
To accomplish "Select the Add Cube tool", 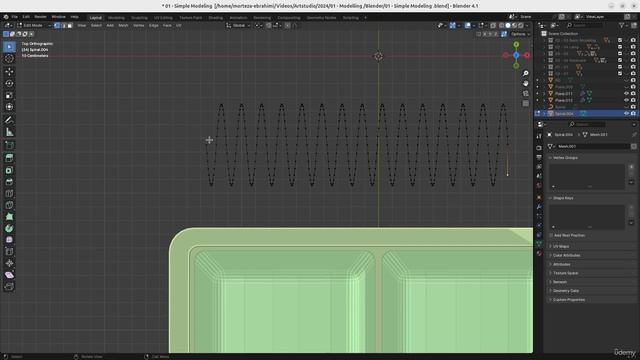I will coord(9,145).
